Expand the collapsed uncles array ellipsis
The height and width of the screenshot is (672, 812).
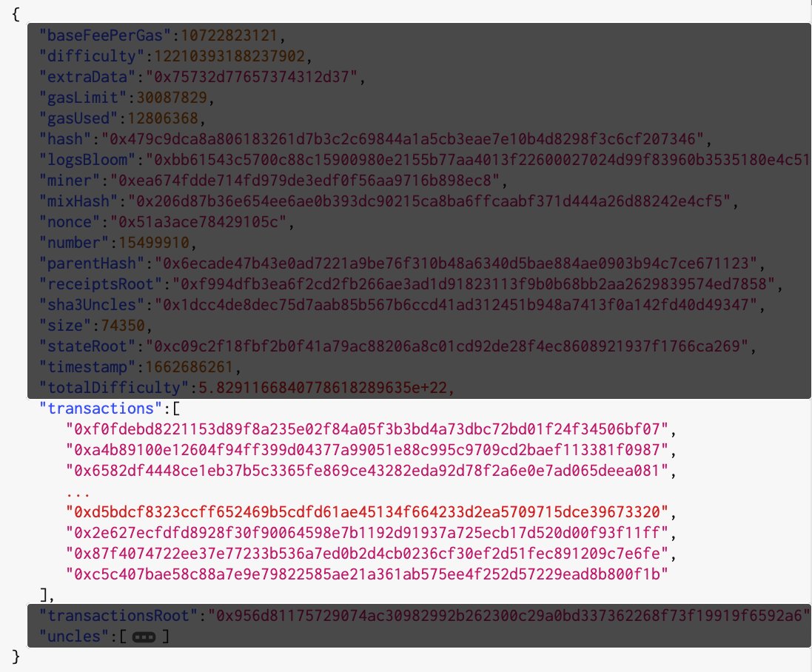click(144, 636)
